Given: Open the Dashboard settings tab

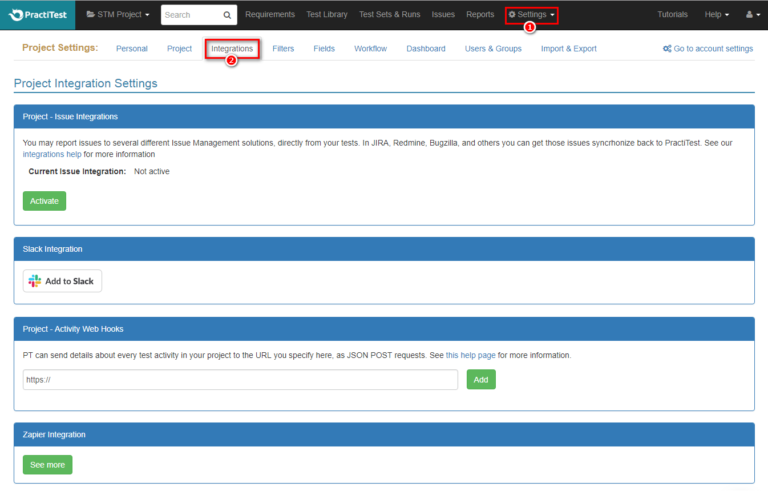Looking at the screenshot, I should point(426,49).
